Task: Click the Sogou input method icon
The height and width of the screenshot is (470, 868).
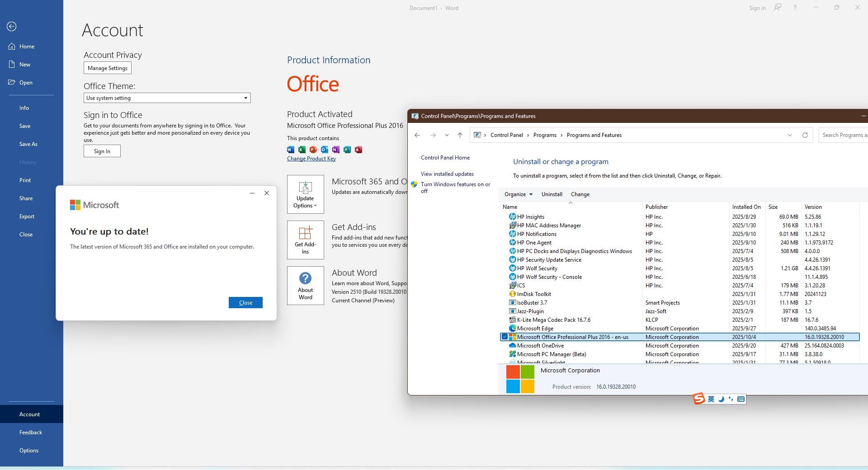Action: coord(699,399)
